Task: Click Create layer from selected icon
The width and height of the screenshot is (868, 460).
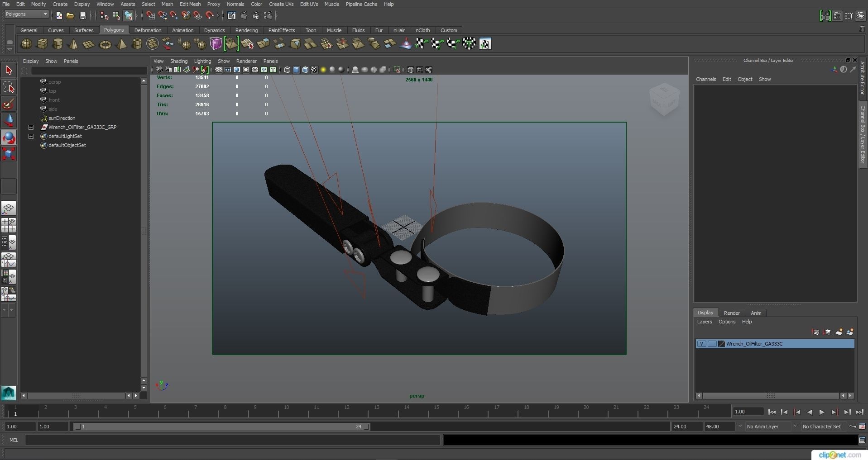Action: click(850, 332)
